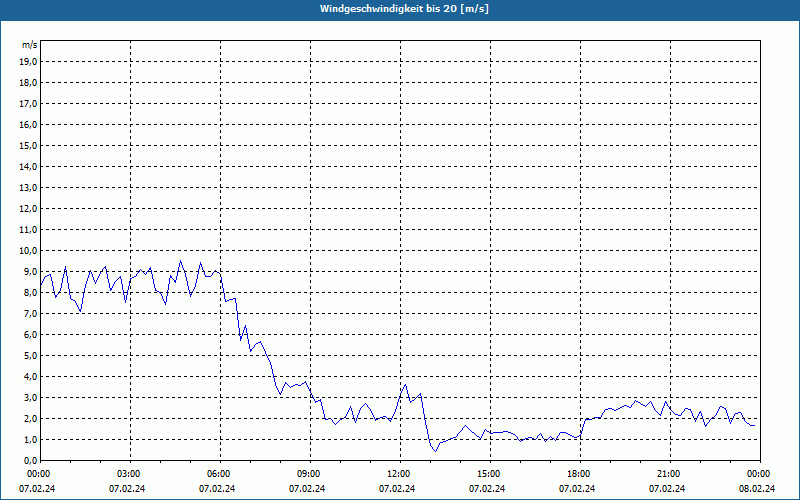Click the wind curve's lowest dip after 12:00
Screen dimensions: 800x500
click(x=434, y=451)
